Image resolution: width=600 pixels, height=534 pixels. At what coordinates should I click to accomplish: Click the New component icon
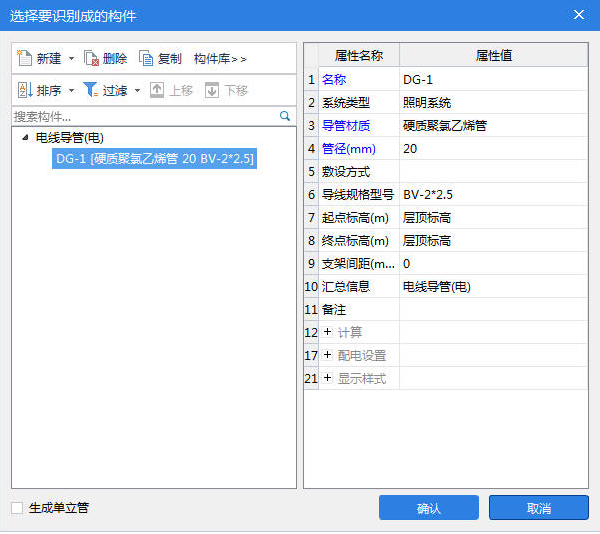click(x=25, y=59)
